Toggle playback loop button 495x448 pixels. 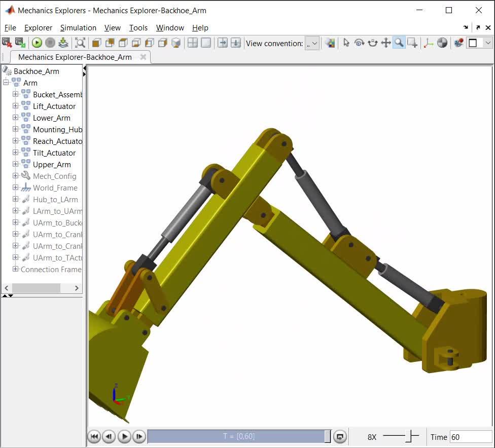340,436
